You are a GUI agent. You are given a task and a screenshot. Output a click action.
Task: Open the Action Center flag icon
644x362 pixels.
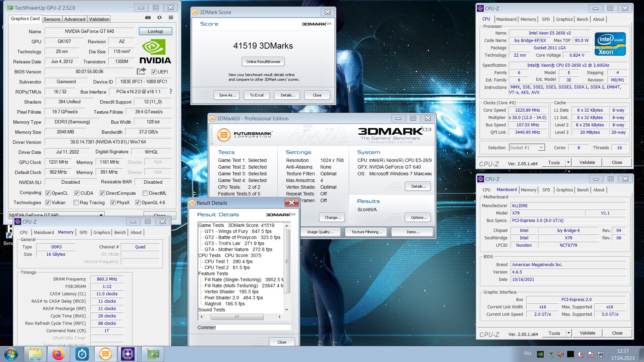(x=591, y=354)
